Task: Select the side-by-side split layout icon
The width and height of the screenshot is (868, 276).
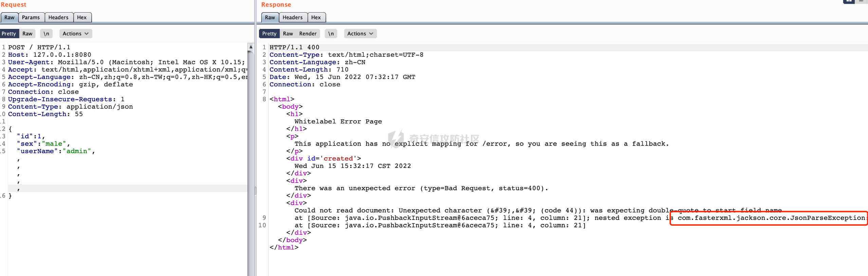Action: (849, 1)
